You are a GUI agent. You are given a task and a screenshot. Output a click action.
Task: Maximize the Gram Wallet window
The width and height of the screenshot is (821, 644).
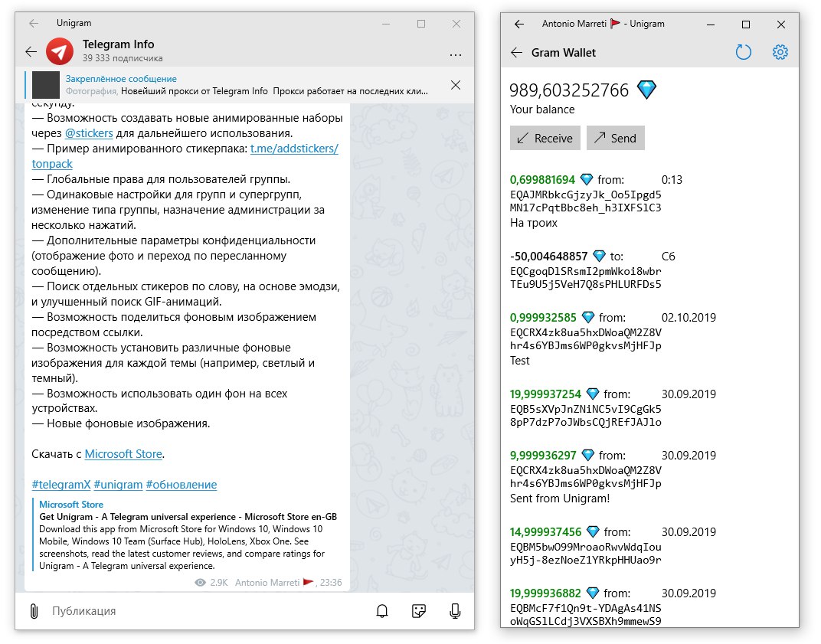coord(746,24)
